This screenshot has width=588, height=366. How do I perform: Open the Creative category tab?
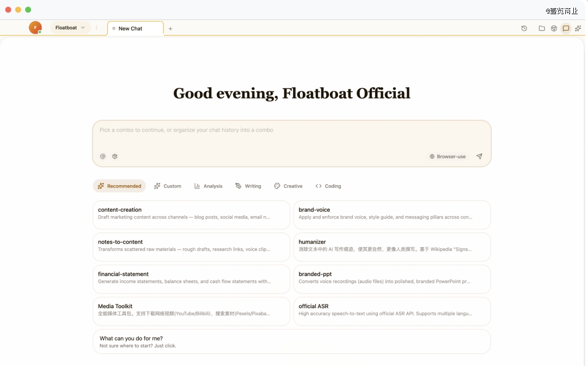(288, 186)
